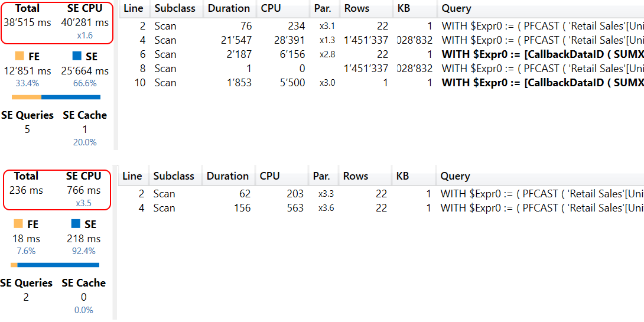Sort the upper grid by its Duration column header
This screenshot has width=644, height=322.
[x=228, y=8]
